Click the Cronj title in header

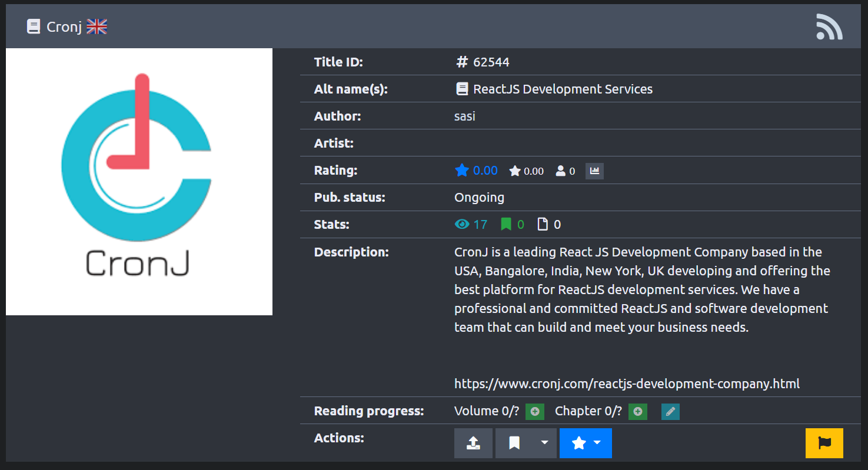pos(64,26)
